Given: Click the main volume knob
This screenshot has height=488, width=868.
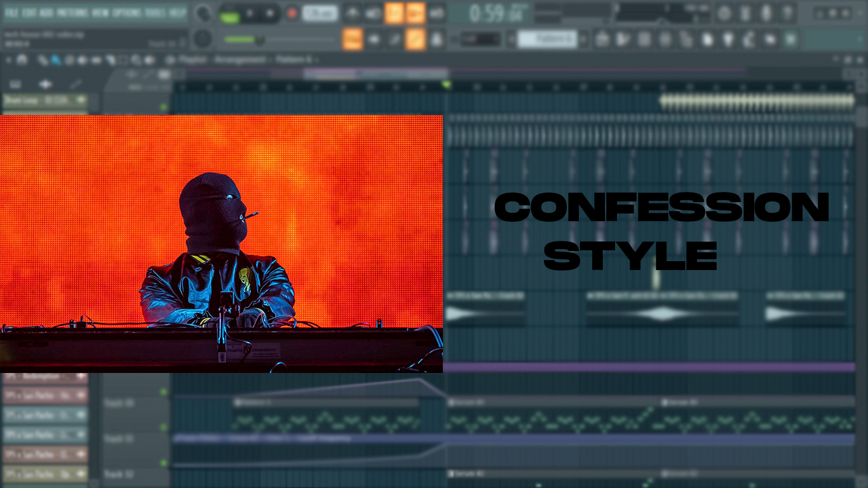Looking at the screenshot, I should tap(203, 13).
